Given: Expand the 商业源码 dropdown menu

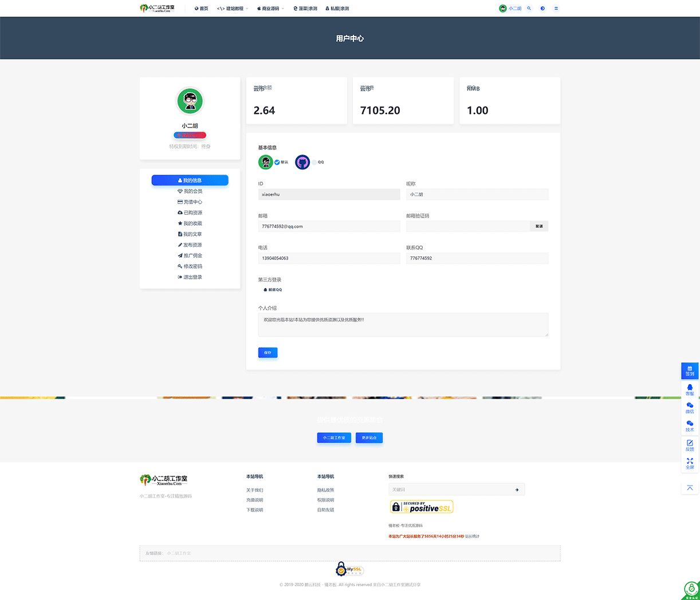Looking at the screenshot, I should click(270, 9).
